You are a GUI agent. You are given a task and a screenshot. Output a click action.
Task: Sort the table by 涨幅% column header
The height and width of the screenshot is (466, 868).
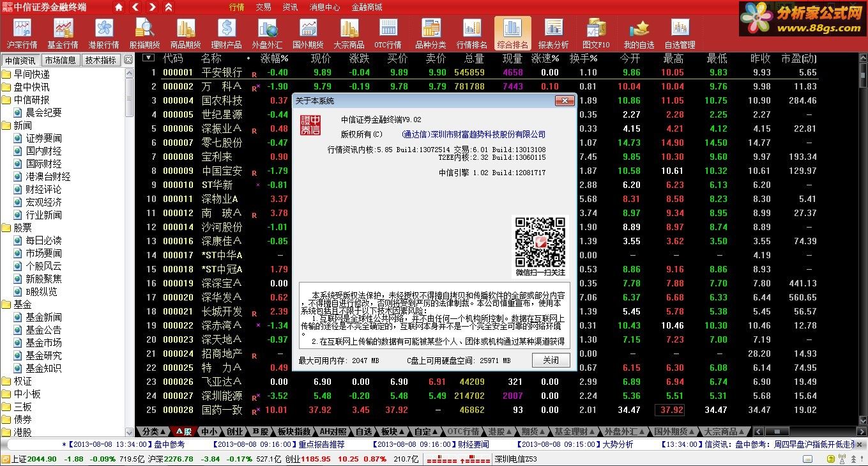[x=275, y=58]
